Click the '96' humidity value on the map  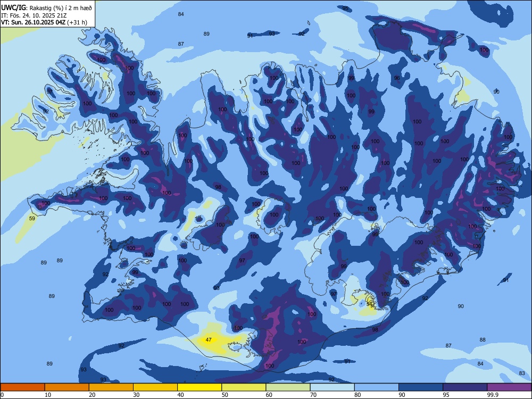(397, 78)
